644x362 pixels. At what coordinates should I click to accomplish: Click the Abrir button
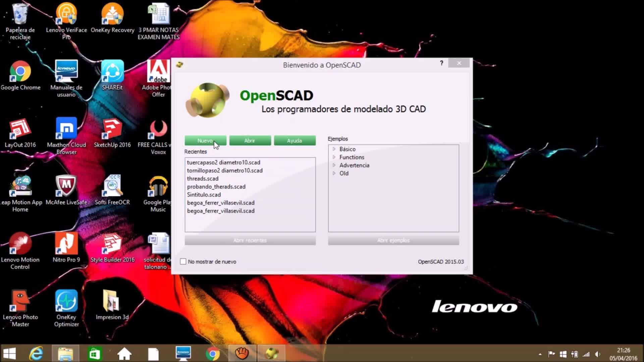click(x=250, y=140)
